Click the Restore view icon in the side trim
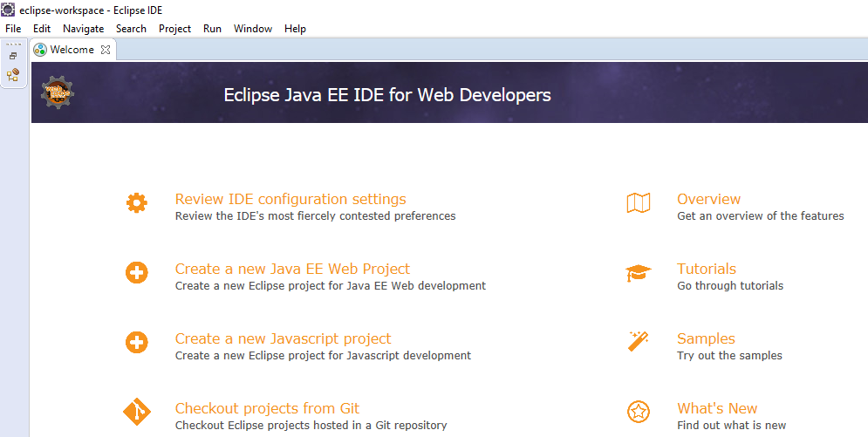The width and height of the screenshot is (868, 437). pos(13,57)
